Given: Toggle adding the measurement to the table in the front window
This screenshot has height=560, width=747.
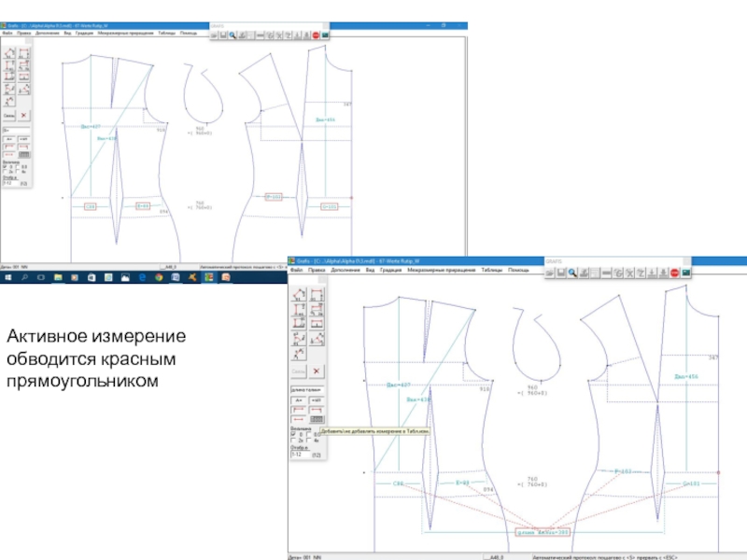Looking at the screenshot, I should (x=317, y=419).
